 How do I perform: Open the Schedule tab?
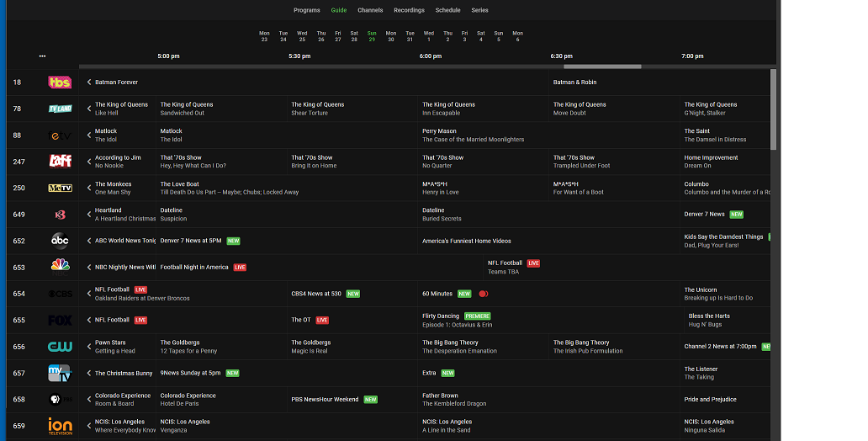click(x=447, y=10)
